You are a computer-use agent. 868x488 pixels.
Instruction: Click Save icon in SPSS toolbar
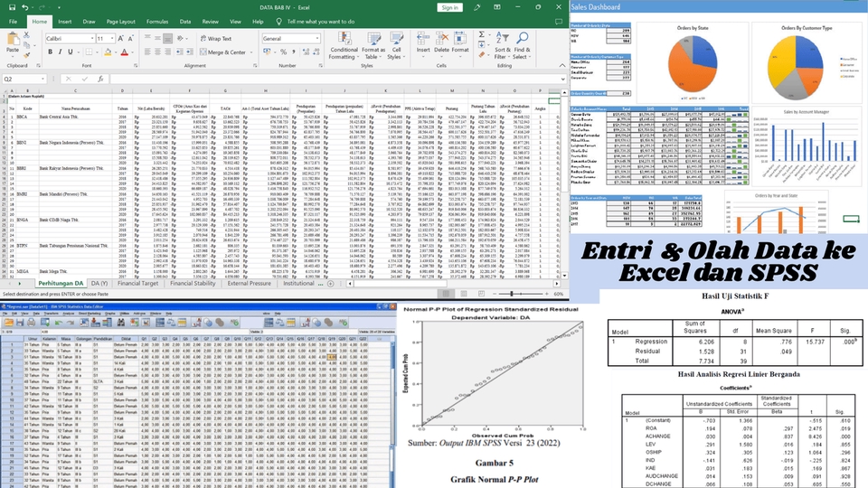20,323
